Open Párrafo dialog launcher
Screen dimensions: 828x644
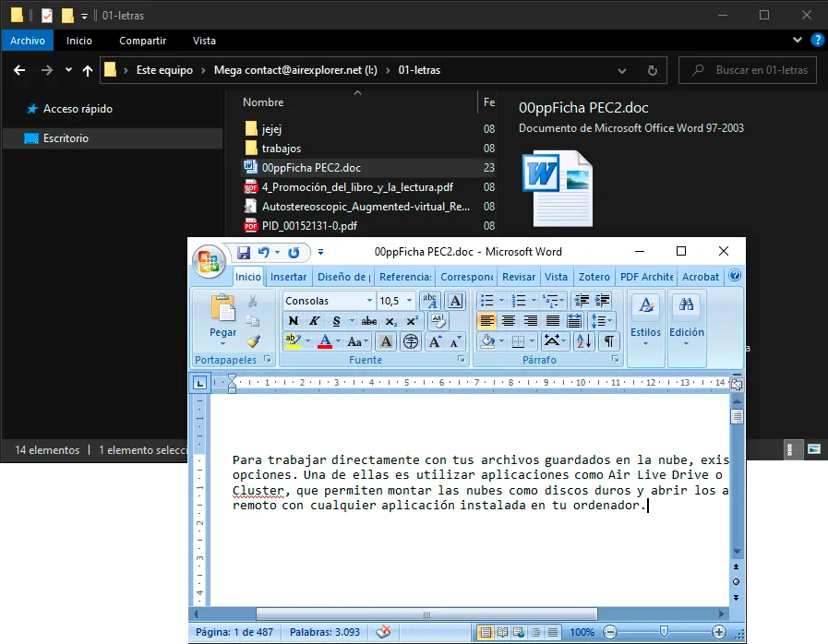pos(615,360)
